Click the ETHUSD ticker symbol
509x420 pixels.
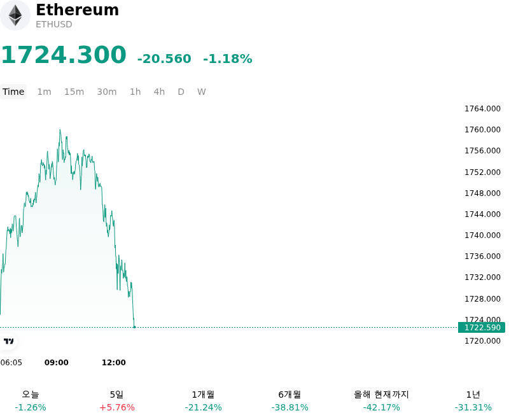(x=54, y=24)
